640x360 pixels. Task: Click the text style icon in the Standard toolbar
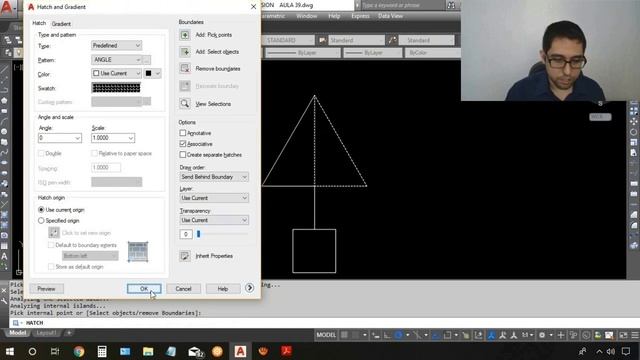(322, 40)
